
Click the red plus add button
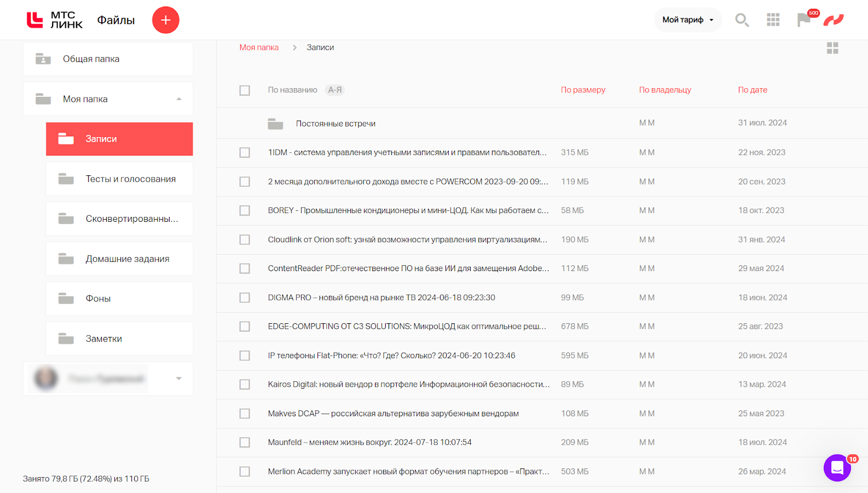[x=166, y=20]
